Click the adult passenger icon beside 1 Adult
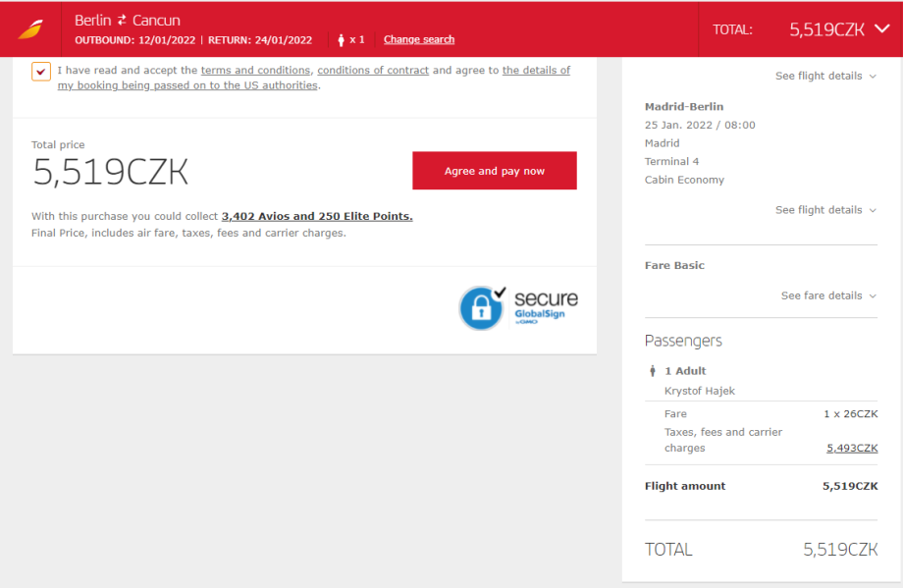The width and height of the screenshot is (903, 588). click(653, 371)
